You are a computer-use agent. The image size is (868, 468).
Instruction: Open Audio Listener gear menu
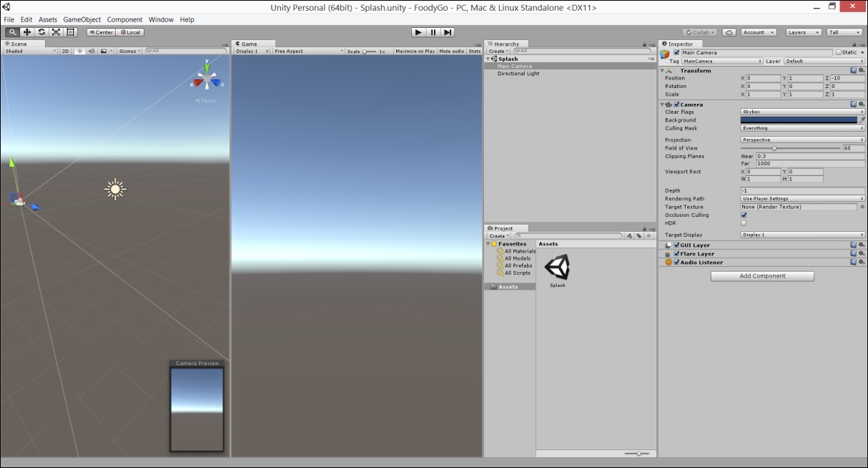(x=862, y=262)
